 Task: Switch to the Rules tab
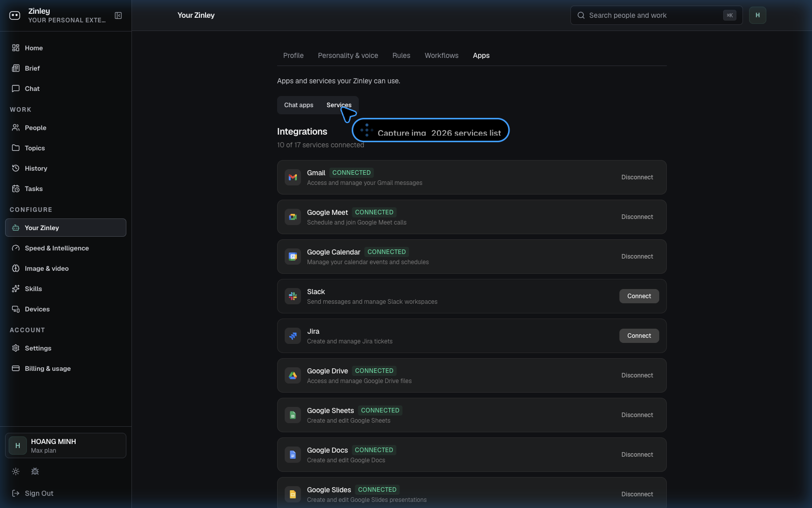point(401,55)
